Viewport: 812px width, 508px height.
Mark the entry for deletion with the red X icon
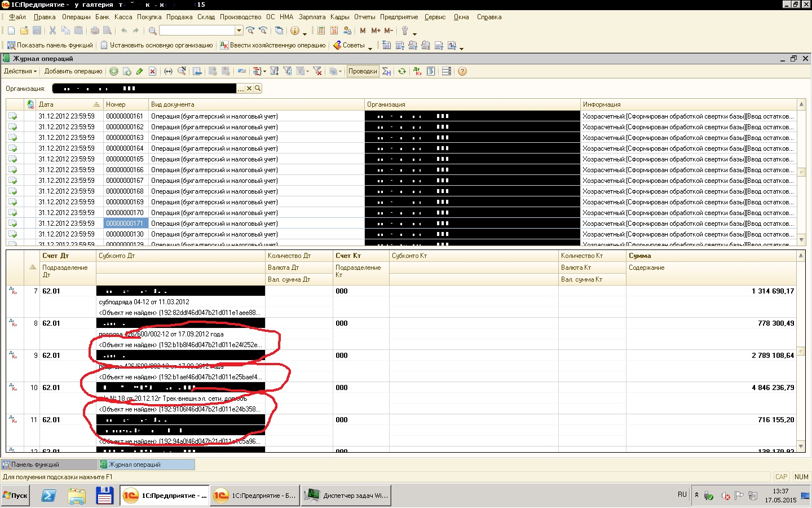coord(152,71)
